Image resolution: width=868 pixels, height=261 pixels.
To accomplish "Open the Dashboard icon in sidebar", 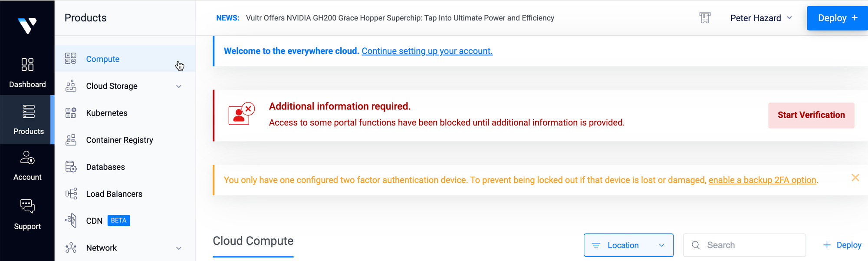I will (x=27, y=65).
